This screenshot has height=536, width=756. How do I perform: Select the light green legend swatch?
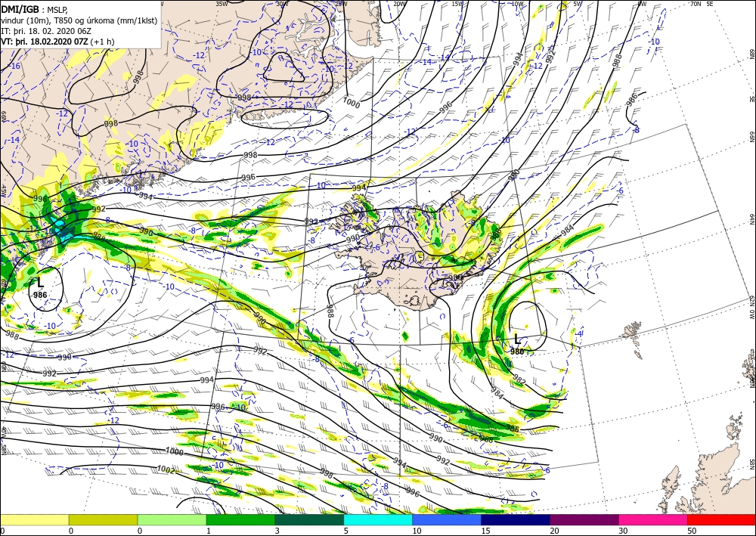(172, 519)
